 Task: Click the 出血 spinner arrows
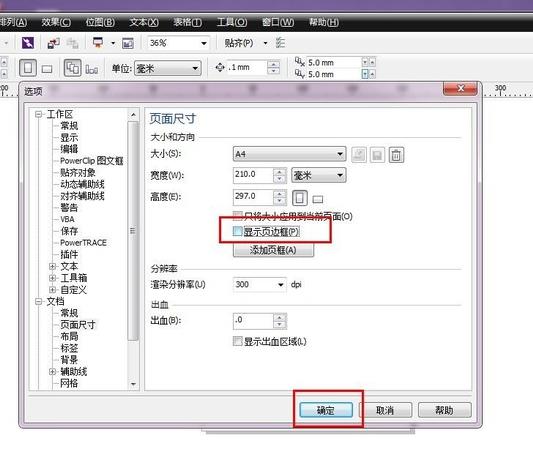tap(279, 321)
